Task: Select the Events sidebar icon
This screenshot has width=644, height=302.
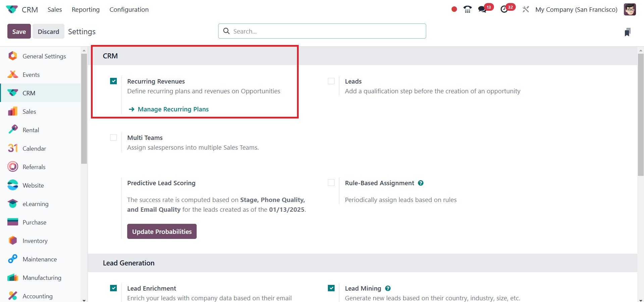Action: tap(13, 74)
